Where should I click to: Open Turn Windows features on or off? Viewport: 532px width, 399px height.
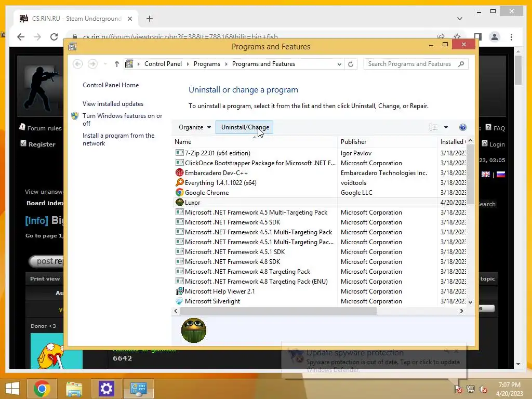tap(123, 119)
